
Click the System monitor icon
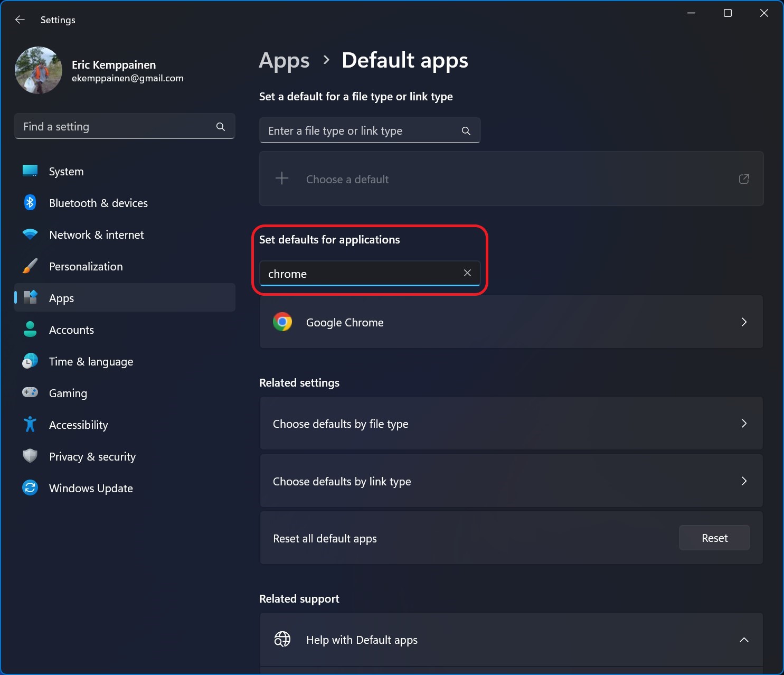30,171
